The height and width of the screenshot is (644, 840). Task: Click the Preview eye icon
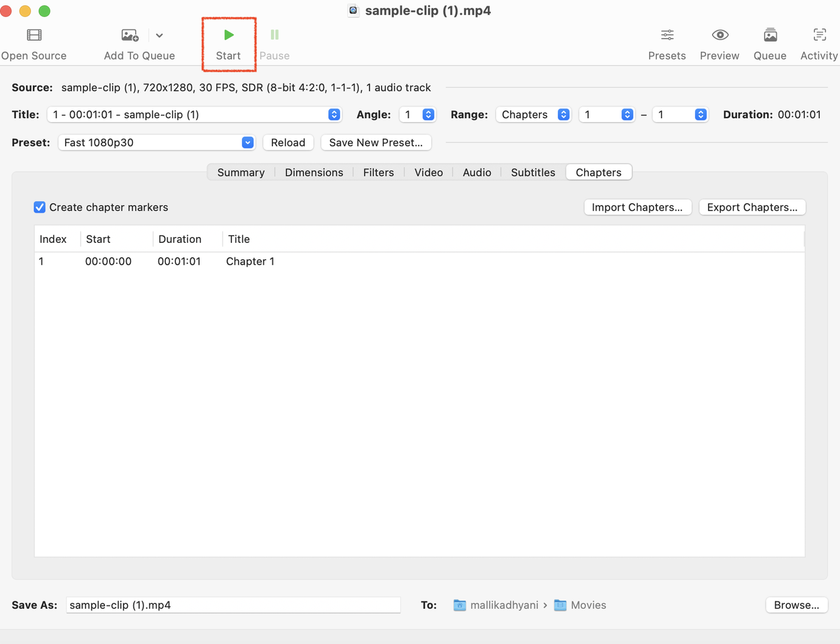719,35
